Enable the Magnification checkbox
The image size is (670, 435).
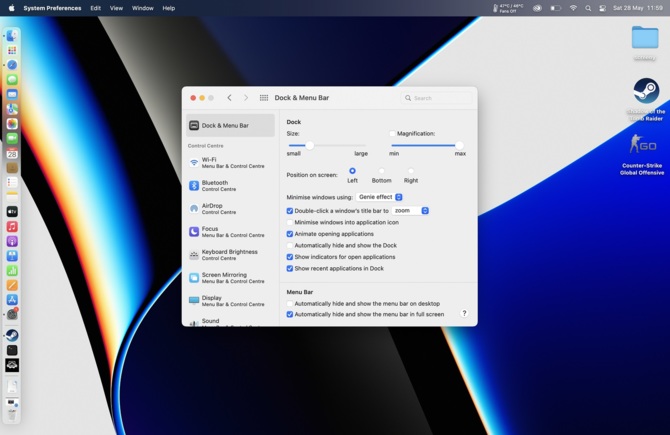[392, 134]
